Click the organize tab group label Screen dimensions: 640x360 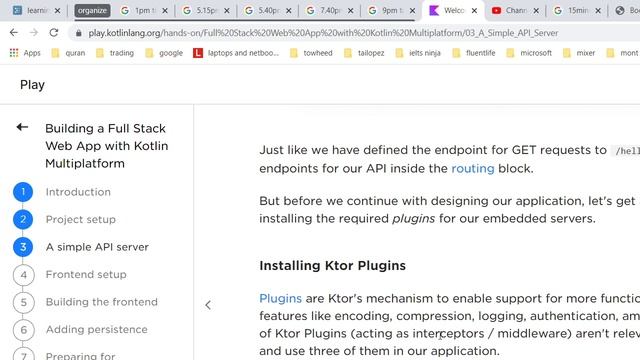(x=92, y=11)
